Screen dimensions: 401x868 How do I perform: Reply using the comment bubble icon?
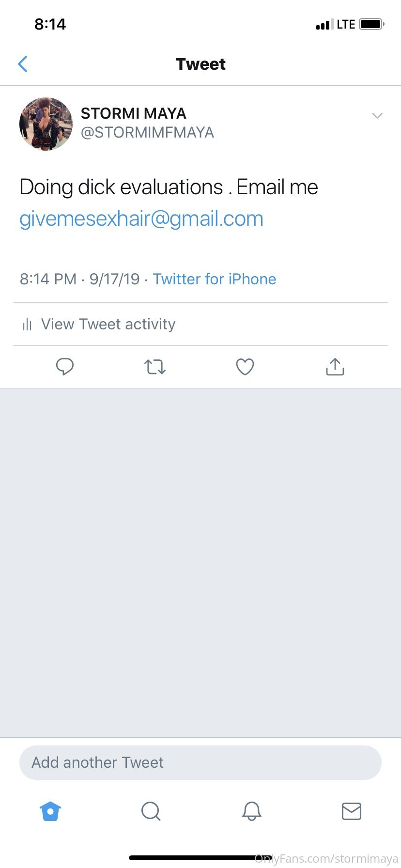(x=65, y=367)
